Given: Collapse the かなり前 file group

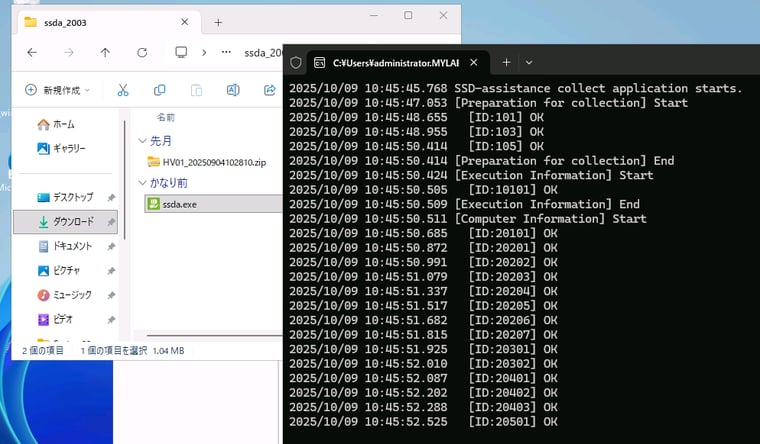Looking at the screenshot, I should [141, 183].
